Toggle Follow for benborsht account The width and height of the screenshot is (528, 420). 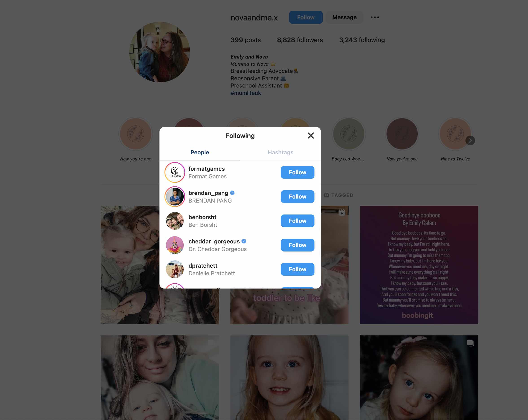[x=297, y=220]
